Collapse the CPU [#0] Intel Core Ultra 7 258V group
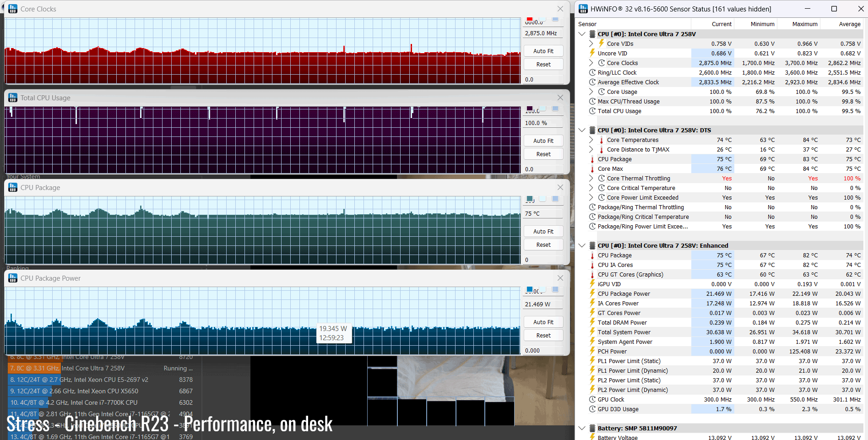The height and width of the screenshot is (440, 868). [582, 34]
